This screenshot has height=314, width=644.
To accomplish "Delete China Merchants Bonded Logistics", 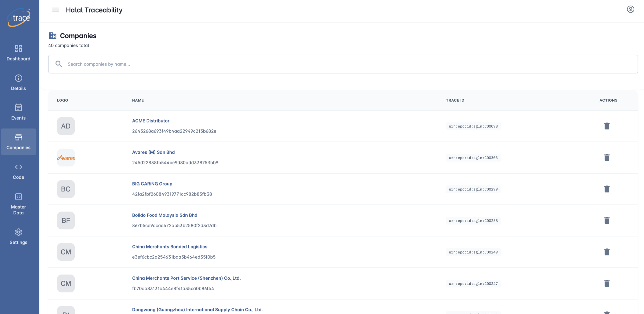I will (607, 252).
